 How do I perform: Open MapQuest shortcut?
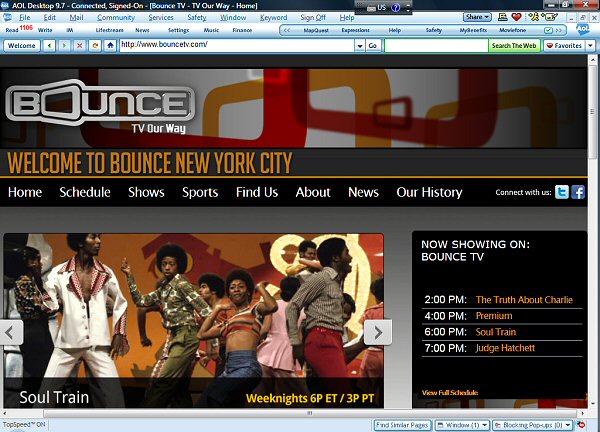click(316, 30)
